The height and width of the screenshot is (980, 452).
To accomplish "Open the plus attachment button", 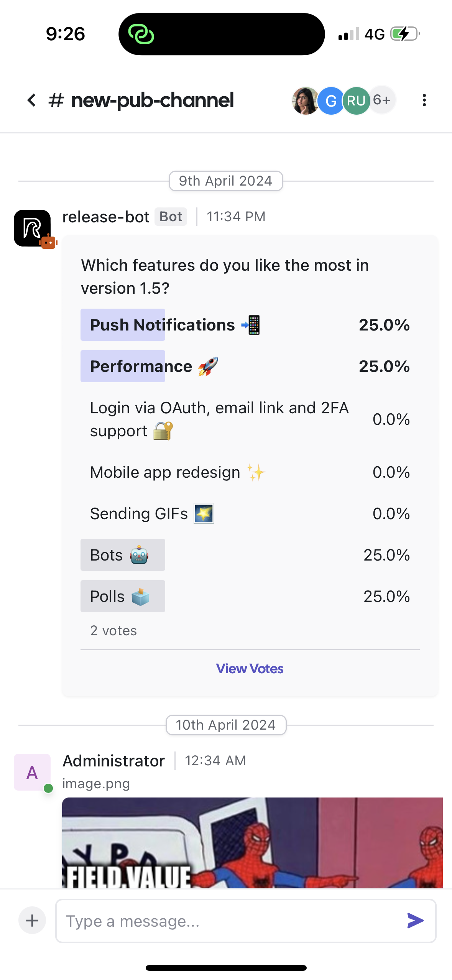I will (32, 920).
